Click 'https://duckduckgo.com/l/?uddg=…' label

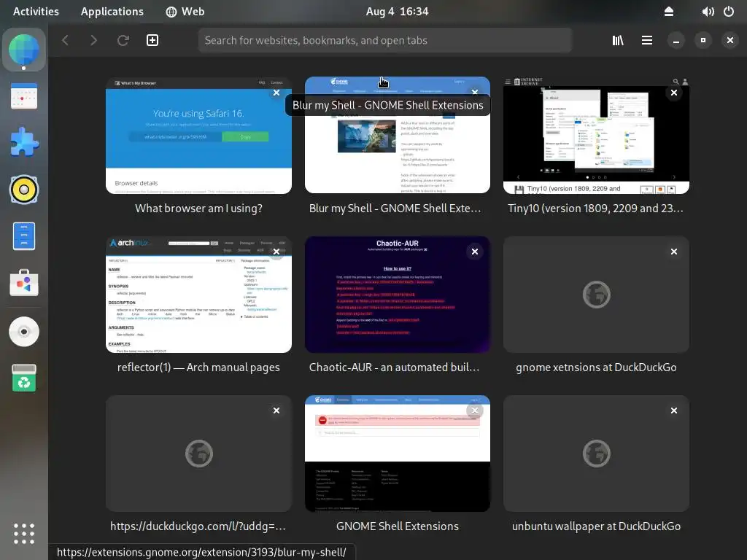click(x=198, y=526)
